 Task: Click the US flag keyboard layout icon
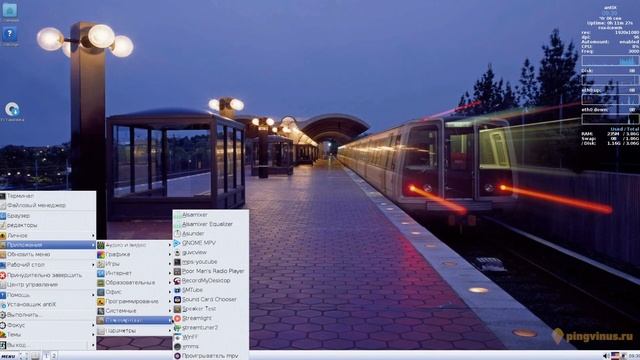[x=615, y=356]
